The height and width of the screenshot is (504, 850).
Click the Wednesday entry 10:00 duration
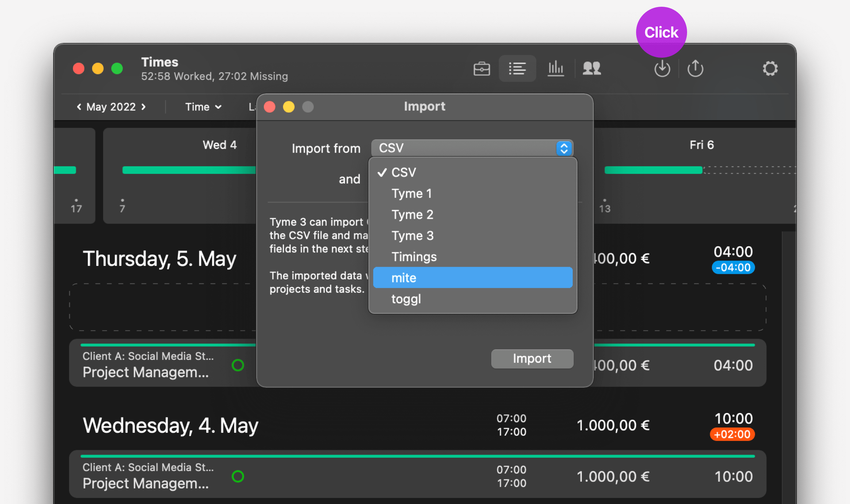tap(733, 476)
